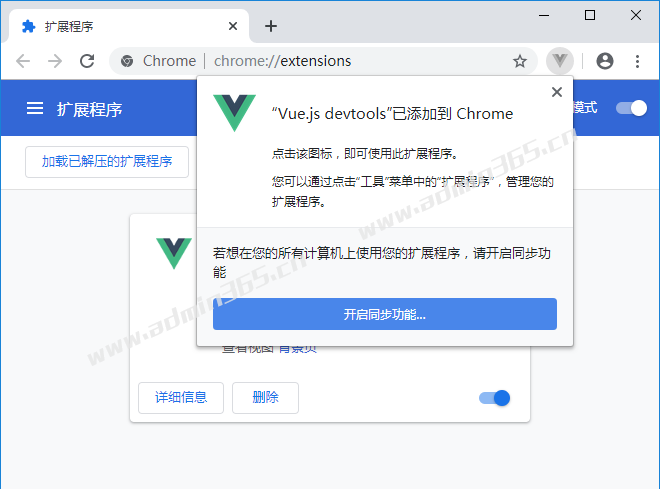
Task: Open the hamburger menu beside 扩展程序
Action: (35, 108)
